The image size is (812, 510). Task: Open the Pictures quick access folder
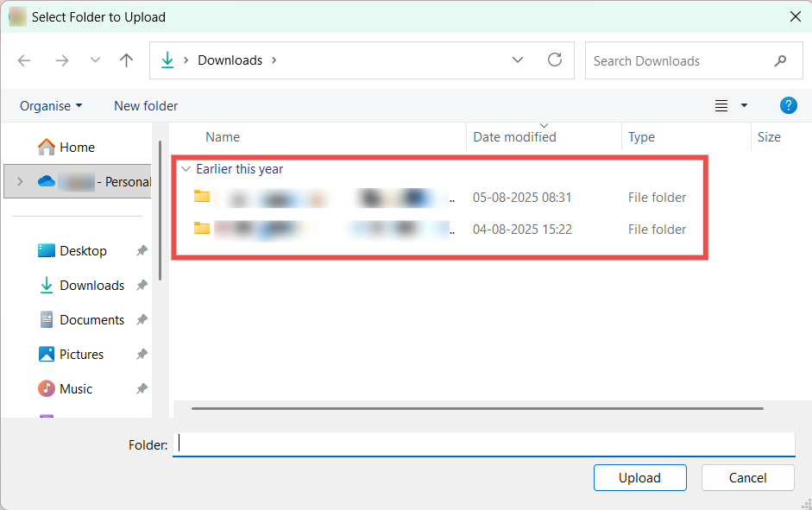[81, 355]
